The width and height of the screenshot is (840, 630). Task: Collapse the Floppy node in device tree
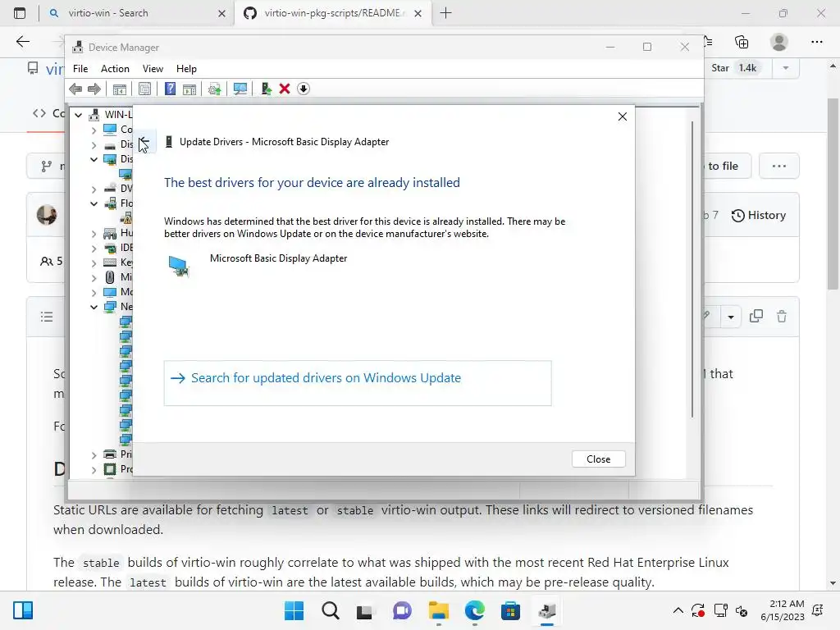point(94,203)
